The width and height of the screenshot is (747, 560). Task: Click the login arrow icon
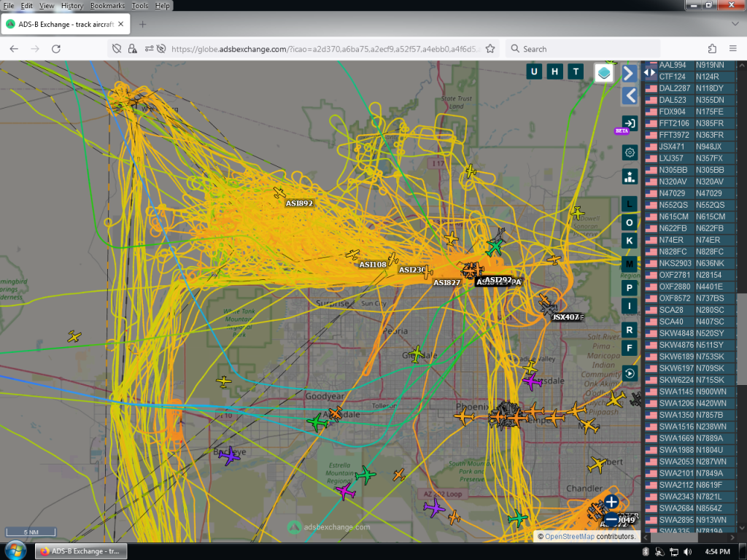point(630,123)
